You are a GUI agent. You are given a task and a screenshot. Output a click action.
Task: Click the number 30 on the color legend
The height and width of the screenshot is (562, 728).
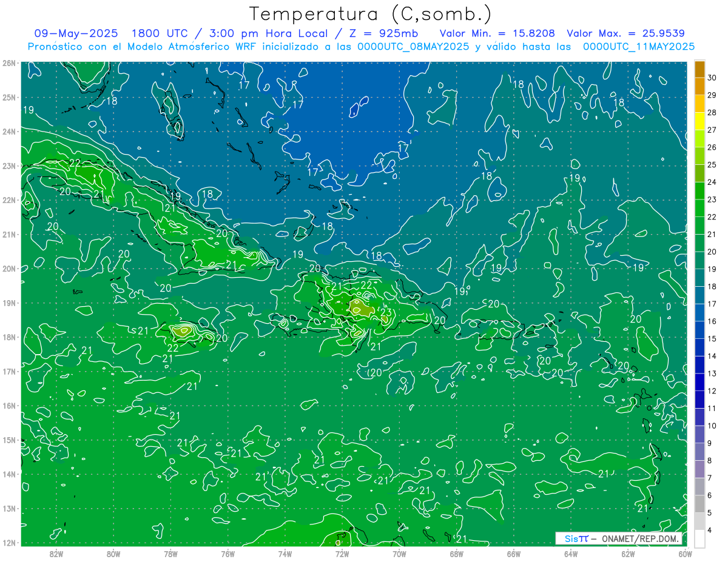[x=712, y=78]
